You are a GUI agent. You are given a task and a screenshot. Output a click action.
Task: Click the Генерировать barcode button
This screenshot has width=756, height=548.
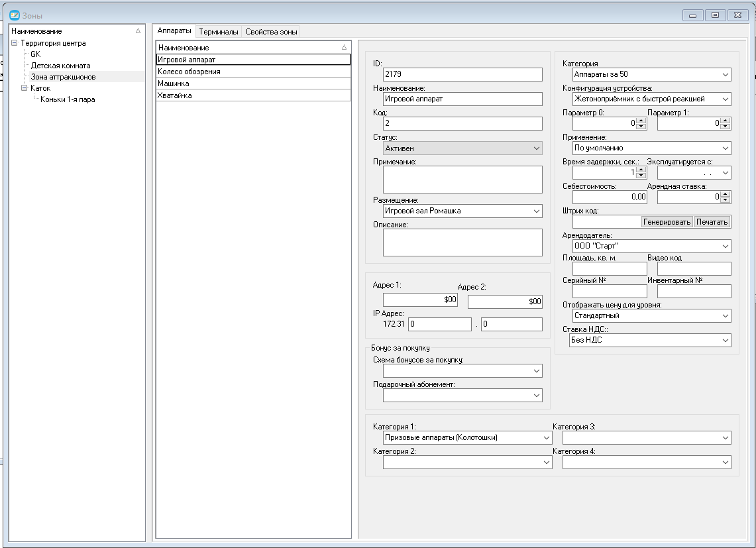click(667, 222)
